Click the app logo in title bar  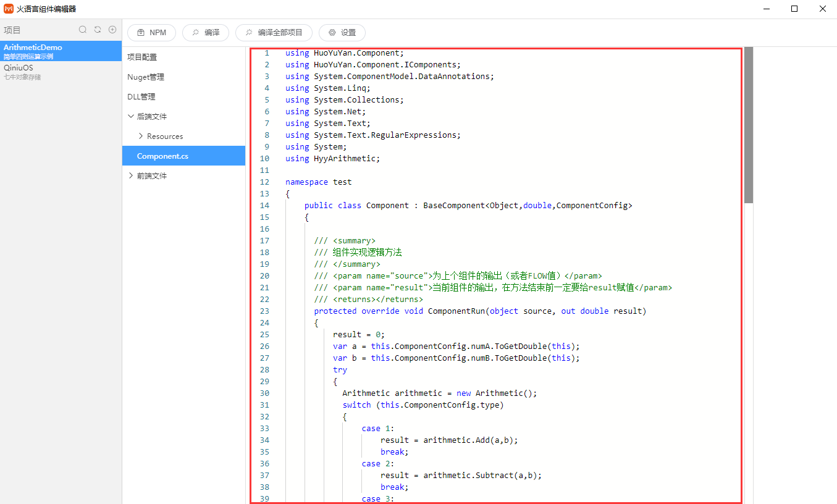point(9,9)
